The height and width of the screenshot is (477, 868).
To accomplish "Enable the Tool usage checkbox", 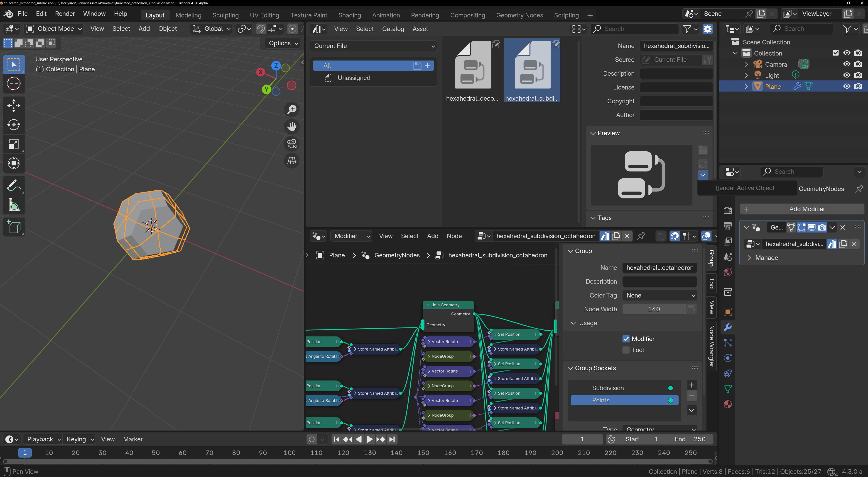I will pyautogui.click(x=626, y=350).
